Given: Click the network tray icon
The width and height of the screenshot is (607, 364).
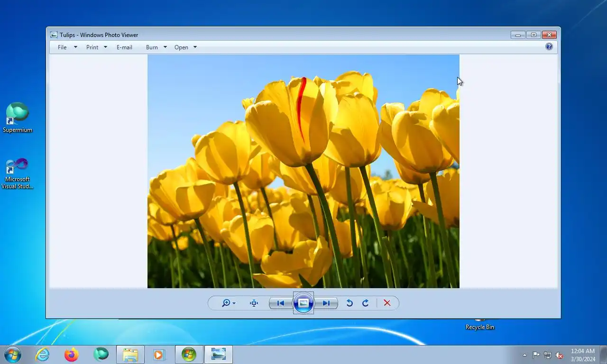Looking at the screenshot, I should (x=548, y=355).
